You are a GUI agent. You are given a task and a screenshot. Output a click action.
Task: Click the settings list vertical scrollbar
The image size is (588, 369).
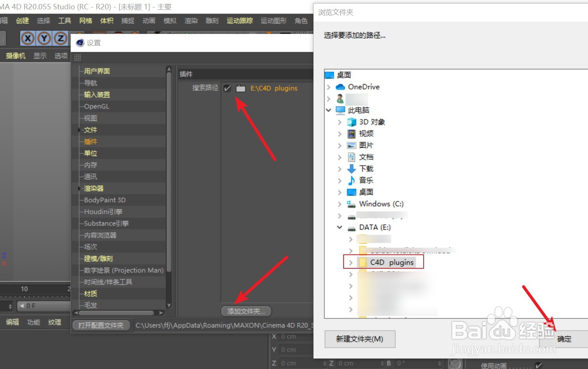click(169, 172)
